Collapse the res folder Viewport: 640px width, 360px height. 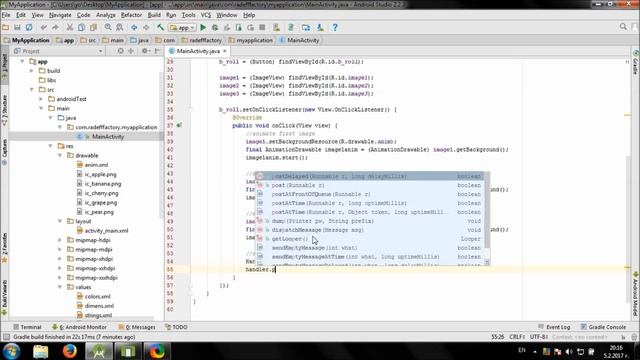(x=50, y=146)
